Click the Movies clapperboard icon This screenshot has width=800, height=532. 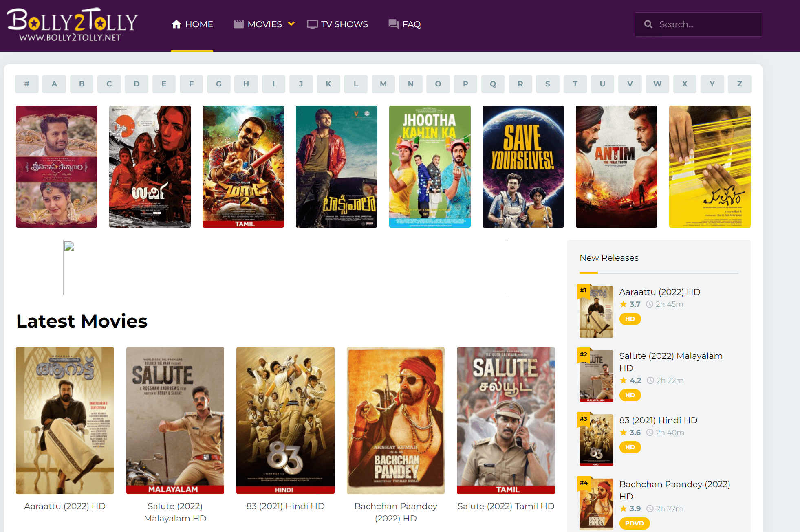(238, 24)
